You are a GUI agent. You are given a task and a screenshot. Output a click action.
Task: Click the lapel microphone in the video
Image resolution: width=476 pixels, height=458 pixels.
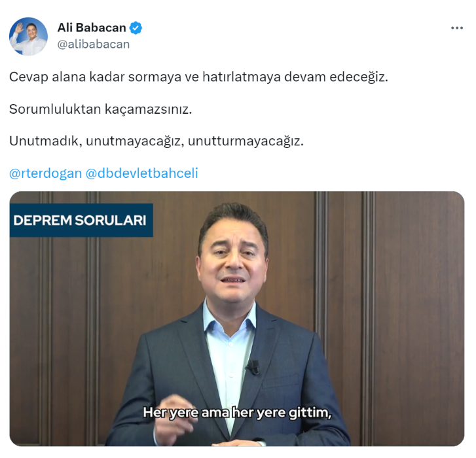(253, 366)
